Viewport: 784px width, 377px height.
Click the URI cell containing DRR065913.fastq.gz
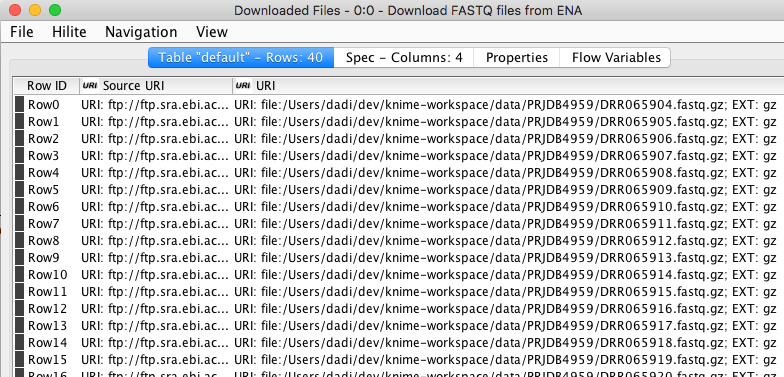[508, 258]
